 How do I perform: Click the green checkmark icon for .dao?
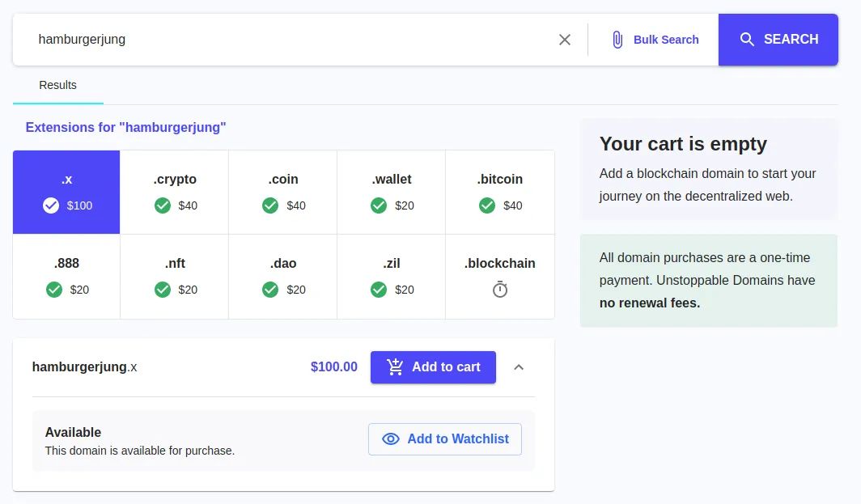(x=270, y=290)
